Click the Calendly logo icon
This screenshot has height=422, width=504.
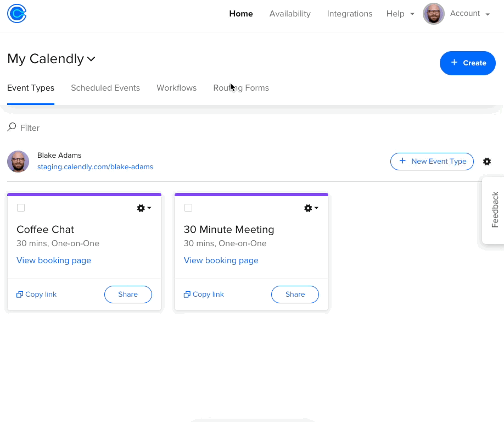point(16,14)
